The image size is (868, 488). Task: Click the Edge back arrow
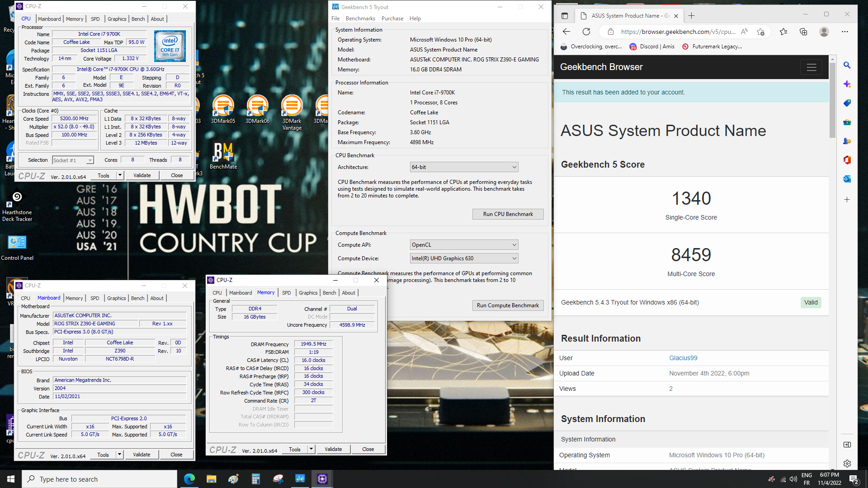click(566, 32)
